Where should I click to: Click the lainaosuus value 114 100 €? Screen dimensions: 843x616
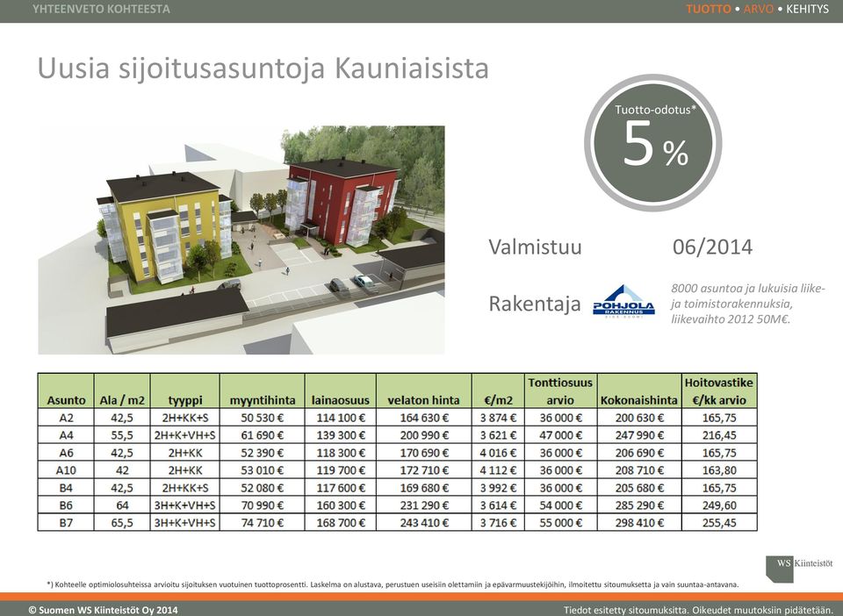coord(341,418)
